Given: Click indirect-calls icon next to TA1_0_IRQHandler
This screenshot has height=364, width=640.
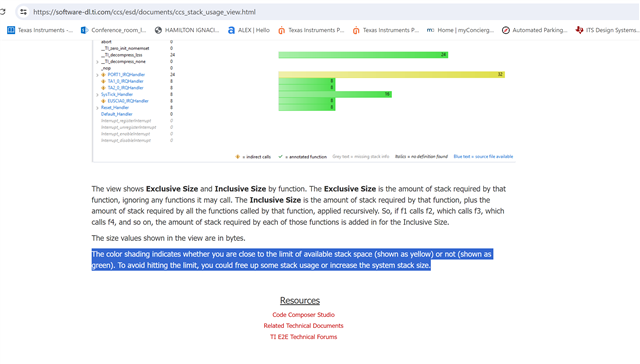Looking at the screenshot, I should [x=103, y=81].
